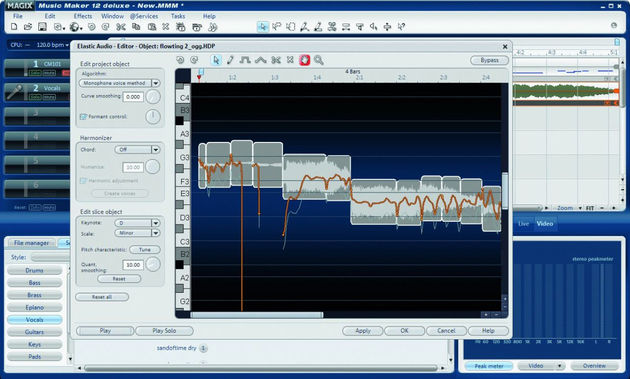Choose the scissors cut tool in the editor toolbar
The width and height of the screenshot is (630, 379).
tap(276, 60)
